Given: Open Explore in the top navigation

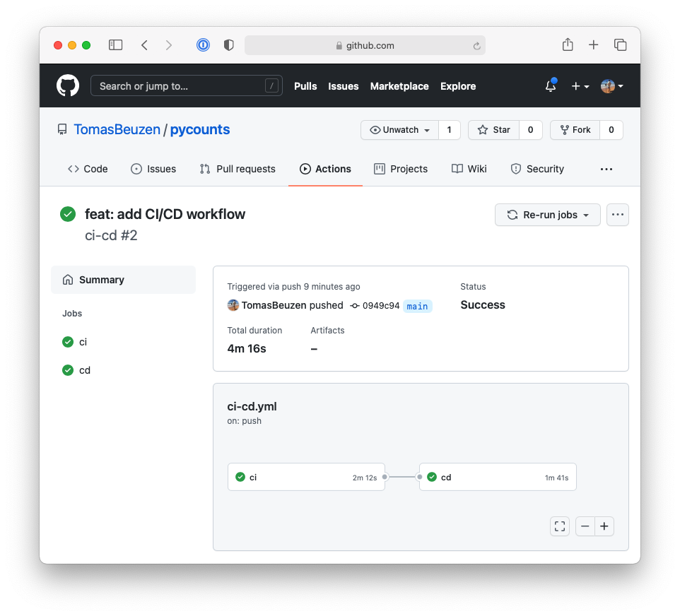Looking at the screenshot, I should [458, 86].
